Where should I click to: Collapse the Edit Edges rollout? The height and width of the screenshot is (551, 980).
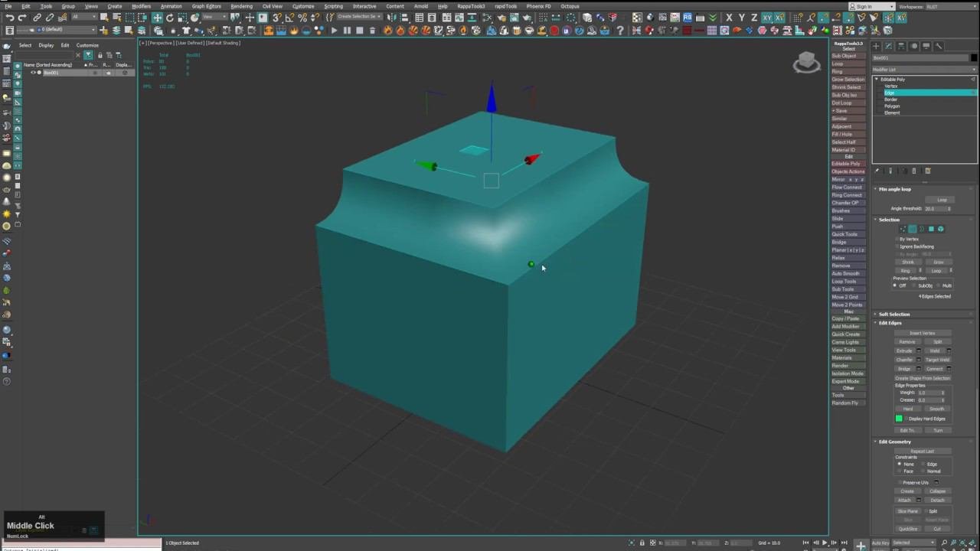(890, 323)
